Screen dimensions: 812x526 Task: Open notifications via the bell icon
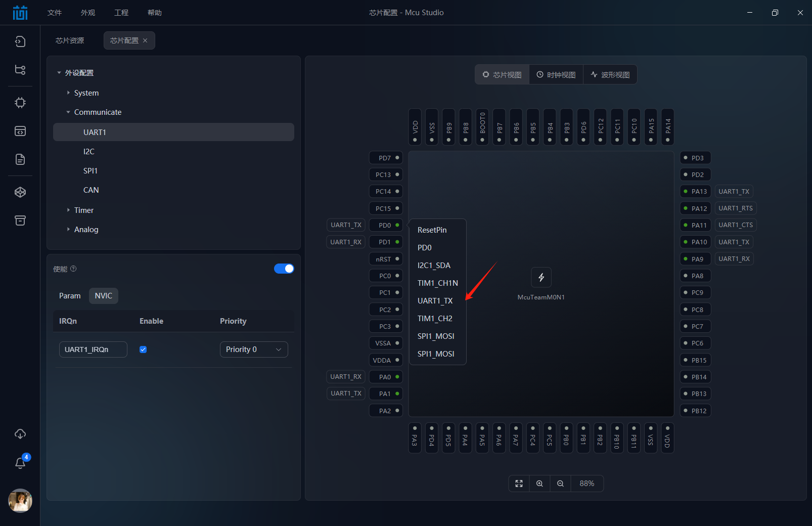(20, 463)
